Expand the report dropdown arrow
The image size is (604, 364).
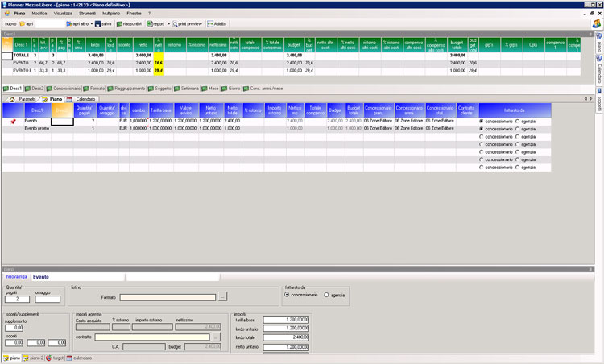coord(168,23)
